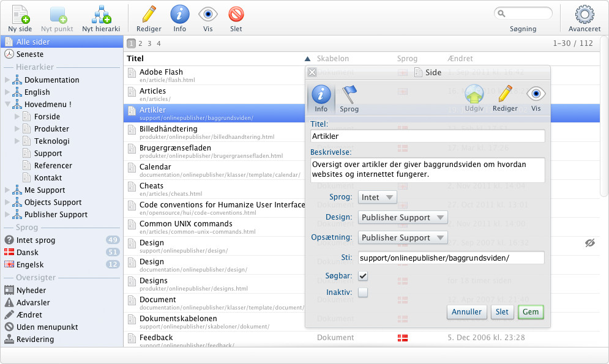
Task: Click the red Slet icon in the main toolbar
Action: [236, 15]
